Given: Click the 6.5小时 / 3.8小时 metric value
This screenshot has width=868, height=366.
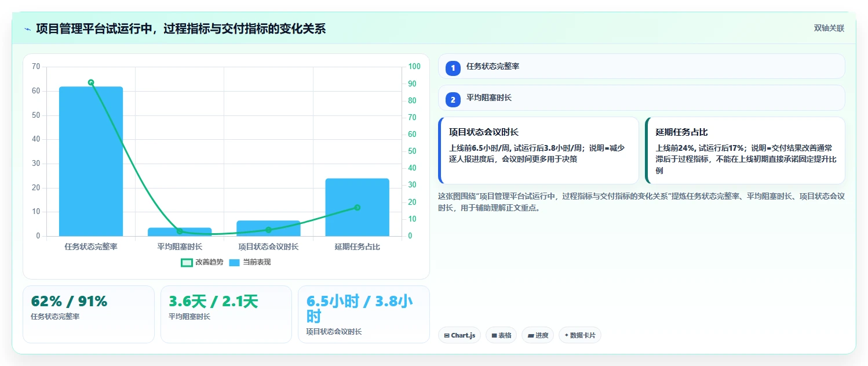Looking at the screenshot, I should [359, 309].
